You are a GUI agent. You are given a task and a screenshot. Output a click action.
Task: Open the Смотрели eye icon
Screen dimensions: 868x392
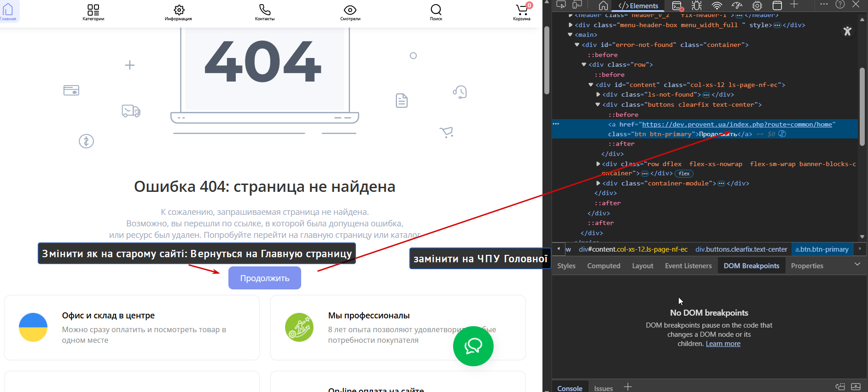[350, 10]
